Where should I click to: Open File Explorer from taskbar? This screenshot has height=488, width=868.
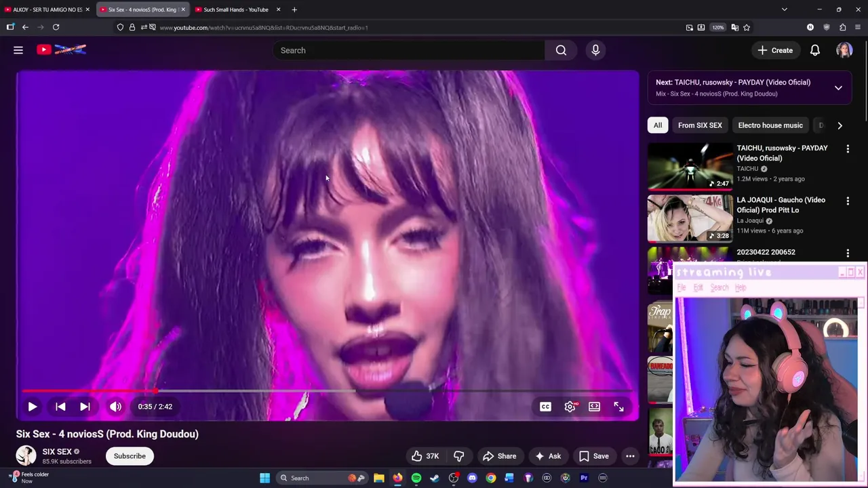coord(379,478)
